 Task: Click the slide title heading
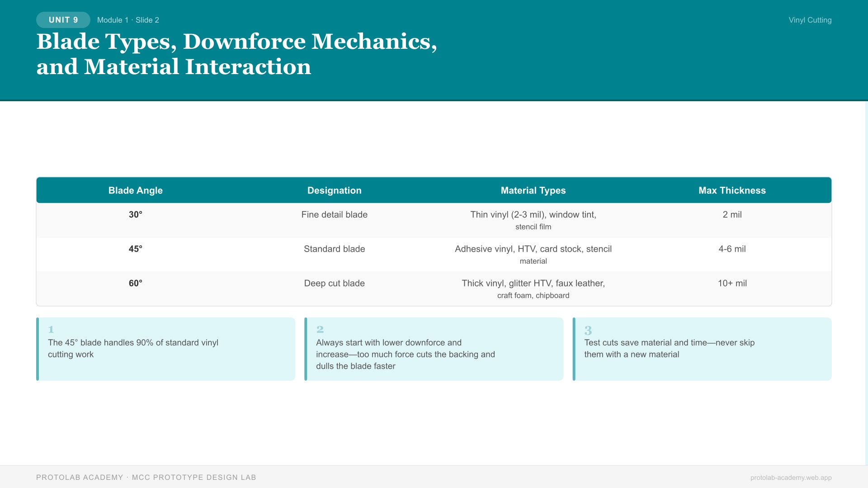236,54
